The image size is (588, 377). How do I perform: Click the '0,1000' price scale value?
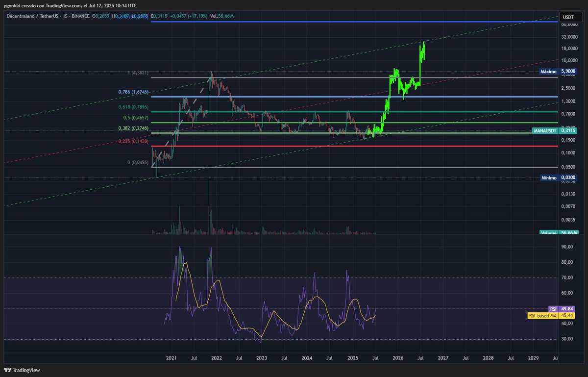click(x=568, y=153)
